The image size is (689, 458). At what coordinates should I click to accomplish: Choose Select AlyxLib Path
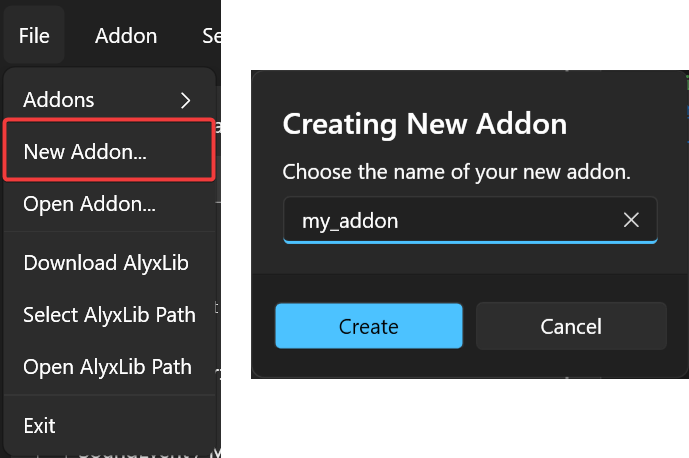coord(109,314)
